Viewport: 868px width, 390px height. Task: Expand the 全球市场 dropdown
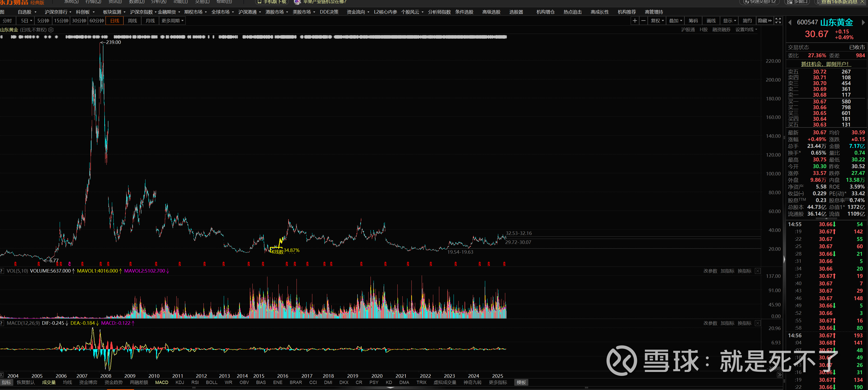pos(222,12)
